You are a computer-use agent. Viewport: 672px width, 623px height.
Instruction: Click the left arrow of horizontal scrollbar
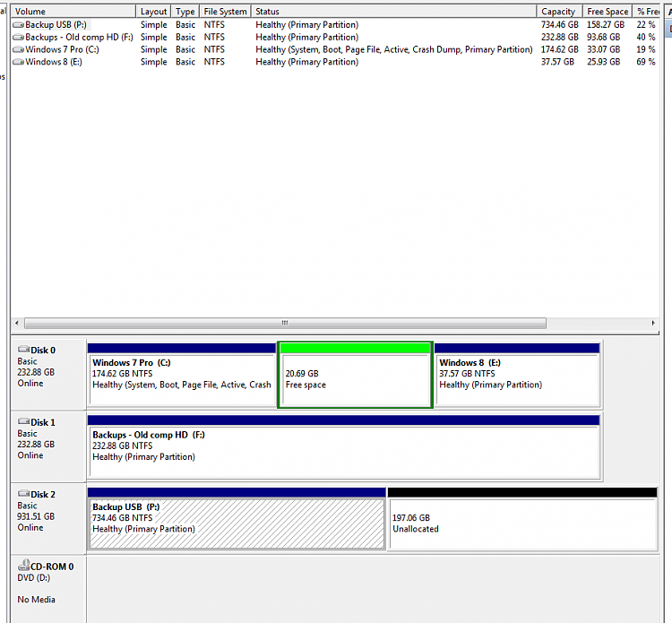tap(17, 323)
